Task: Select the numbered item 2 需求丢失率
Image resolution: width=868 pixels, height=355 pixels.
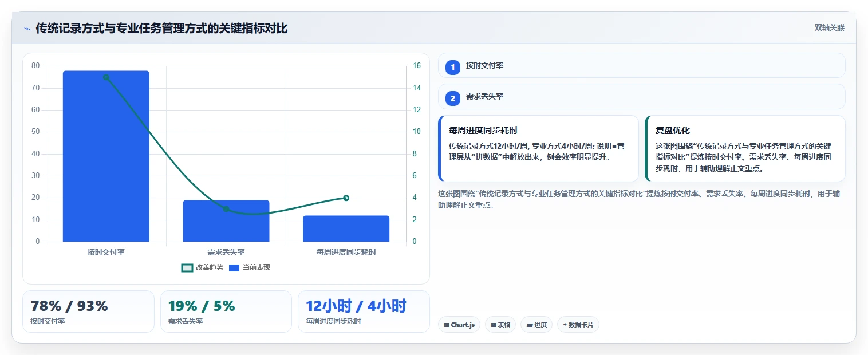Action: (641, 96)
